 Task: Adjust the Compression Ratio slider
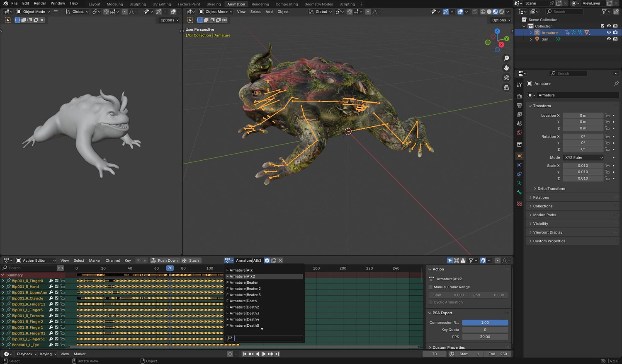(485, 323)
